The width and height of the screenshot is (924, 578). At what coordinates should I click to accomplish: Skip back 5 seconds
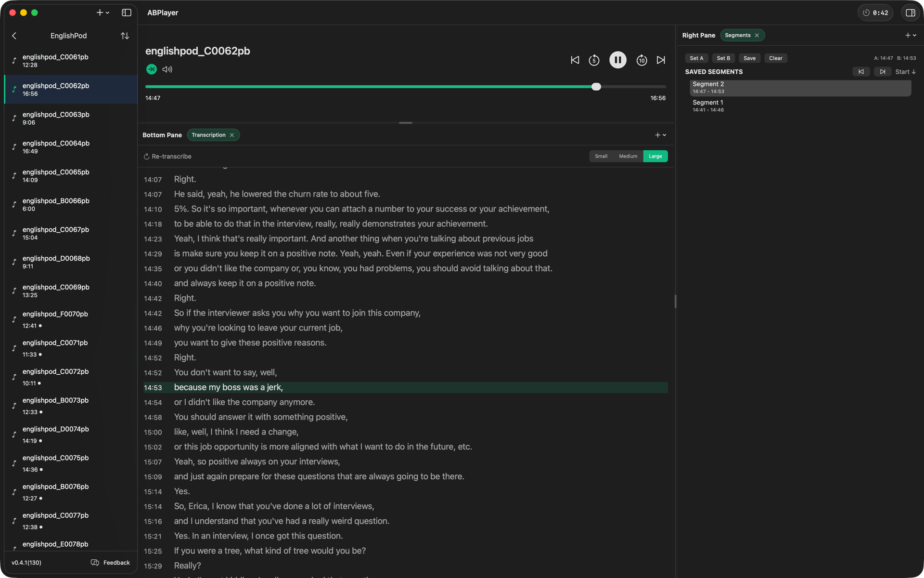coord(594,60)
